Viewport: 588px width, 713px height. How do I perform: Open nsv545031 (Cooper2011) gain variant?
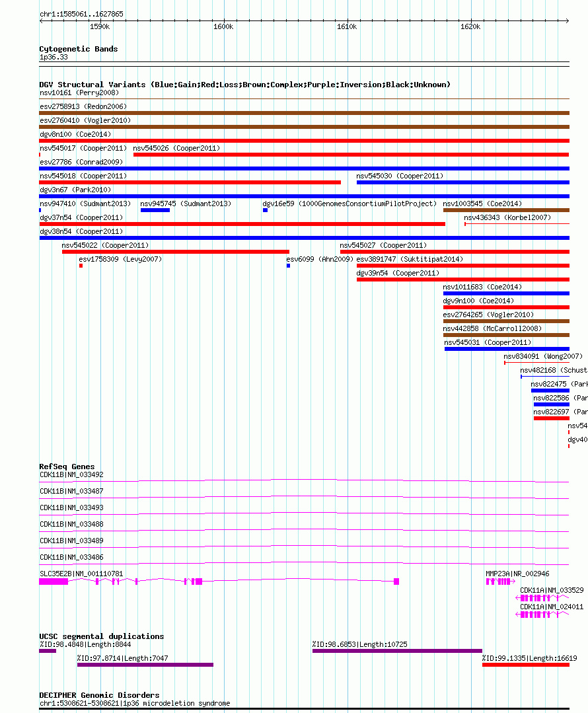(507, 349)
